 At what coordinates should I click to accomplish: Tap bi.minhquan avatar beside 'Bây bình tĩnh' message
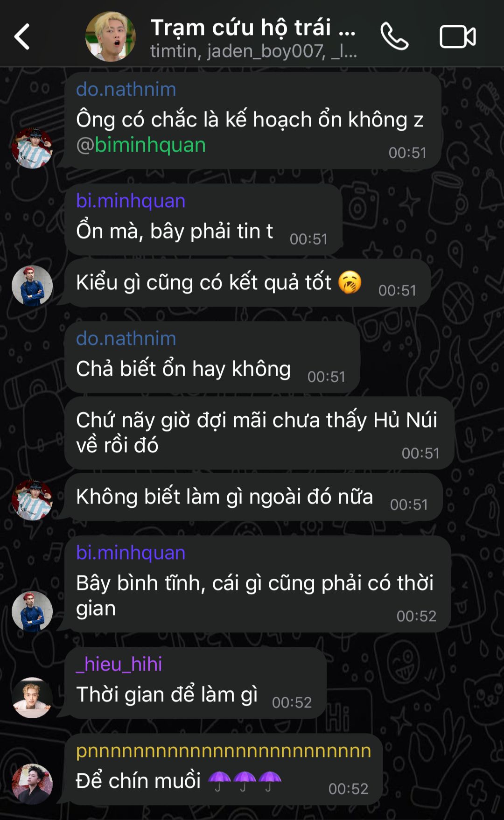[32, 611]
